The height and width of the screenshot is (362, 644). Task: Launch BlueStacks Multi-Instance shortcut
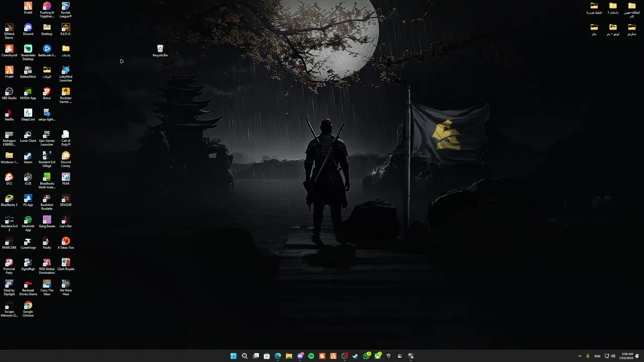(47, 181)
